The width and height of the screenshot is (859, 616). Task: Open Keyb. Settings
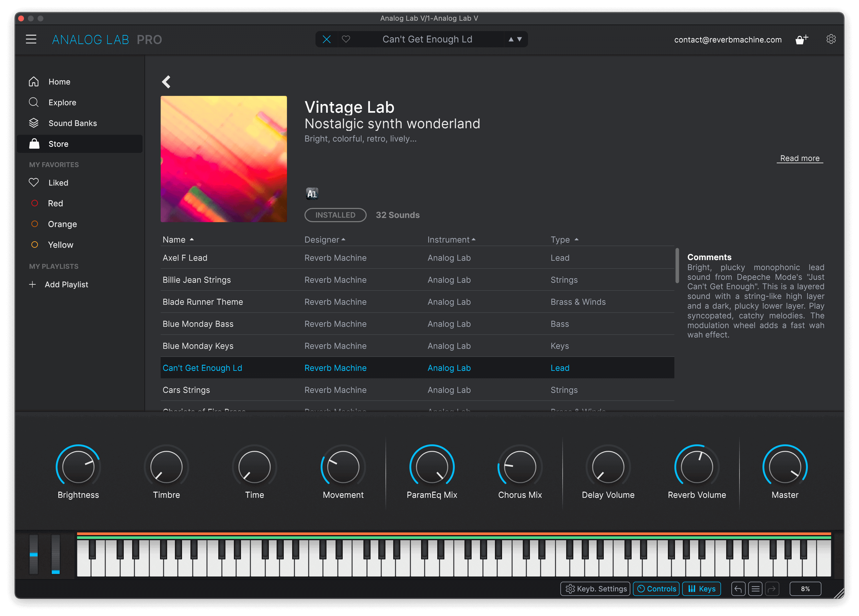pyautogui.click(x=595, y=589)
